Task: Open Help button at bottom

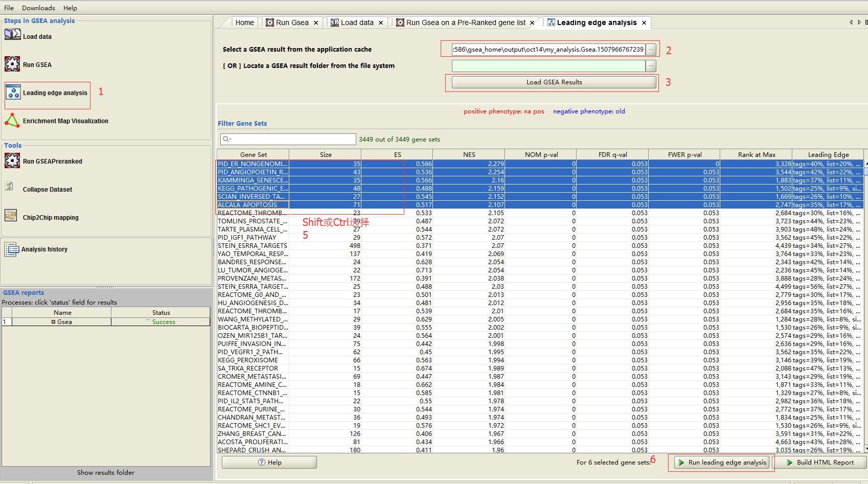Action: [269, 462]
